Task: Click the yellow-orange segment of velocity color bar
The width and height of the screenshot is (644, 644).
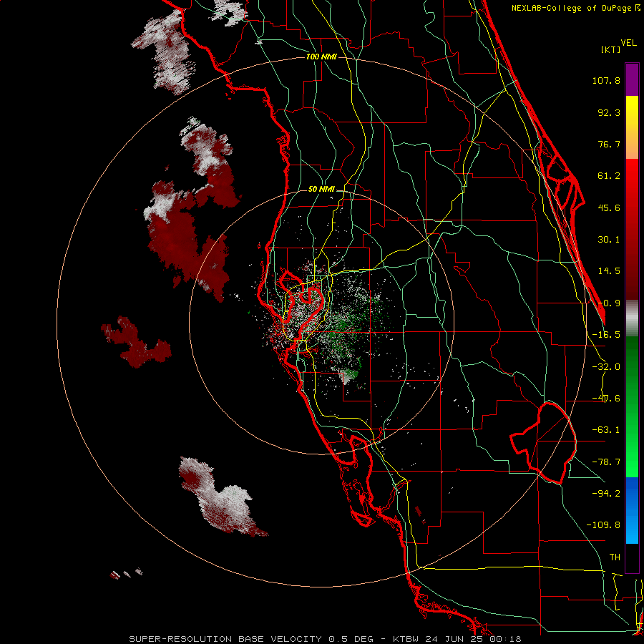Action: (632, 127)
